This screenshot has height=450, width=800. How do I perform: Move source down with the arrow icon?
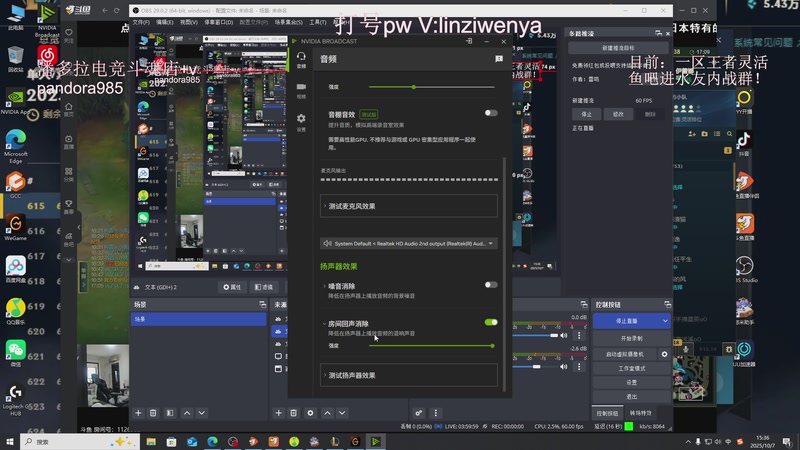coord(342,413)
